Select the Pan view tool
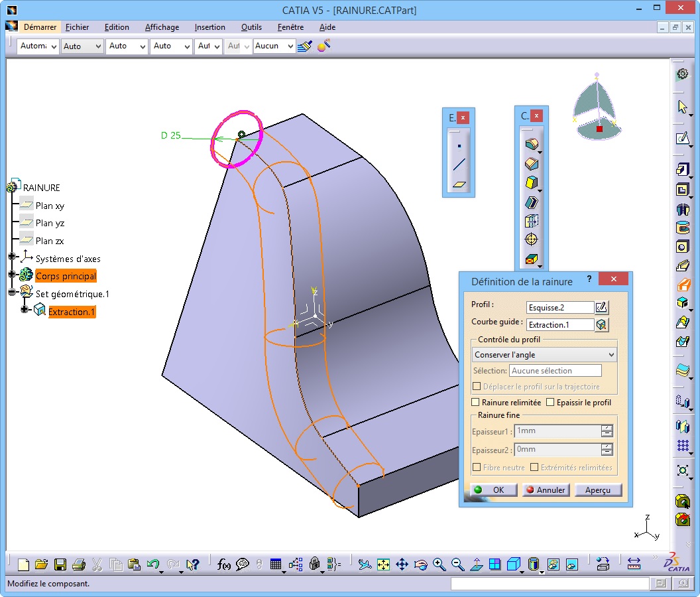 pyautogui.click(x=402, y=564)
